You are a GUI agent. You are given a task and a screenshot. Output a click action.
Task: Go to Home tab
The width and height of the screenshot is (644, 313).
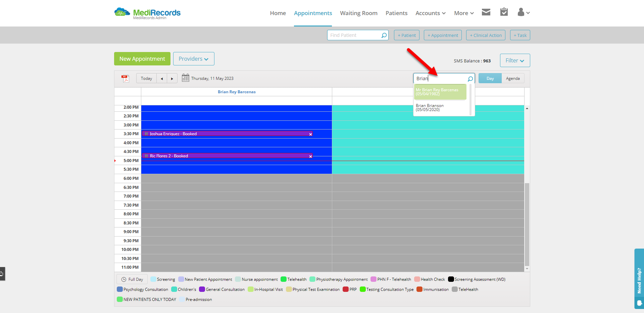278,13
